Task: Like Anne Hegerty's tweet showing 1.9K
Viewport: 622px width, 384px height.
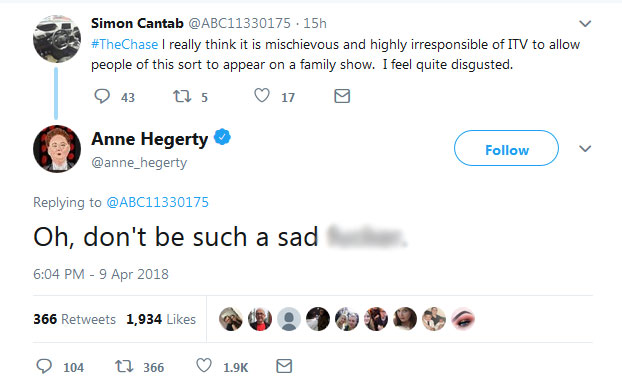Action: tap(204, 366)
